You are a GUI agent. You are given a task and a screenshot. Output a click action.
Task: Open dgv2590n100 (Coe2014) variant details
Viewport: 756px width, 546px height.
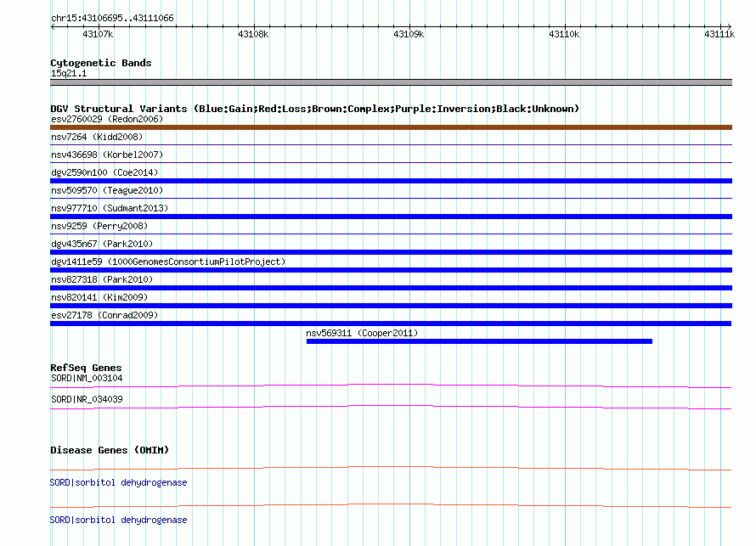click(104, 172)
